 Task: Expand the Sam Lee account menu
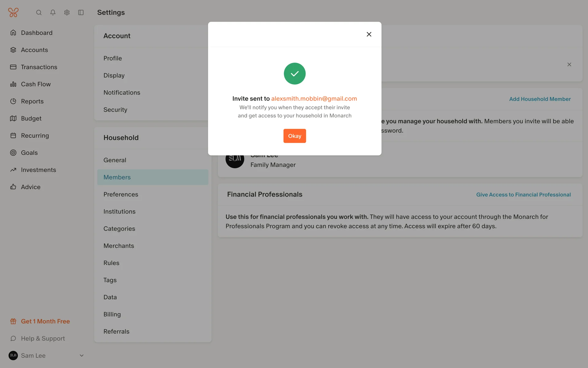click(x=81, y=355)
